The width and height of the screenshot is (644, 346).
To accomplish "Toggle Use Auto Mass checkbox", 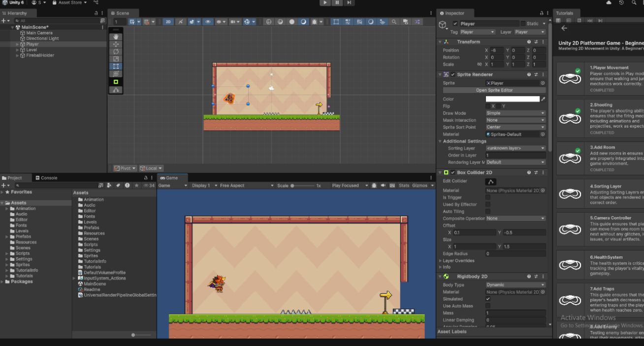I will (x=488, y=306).
